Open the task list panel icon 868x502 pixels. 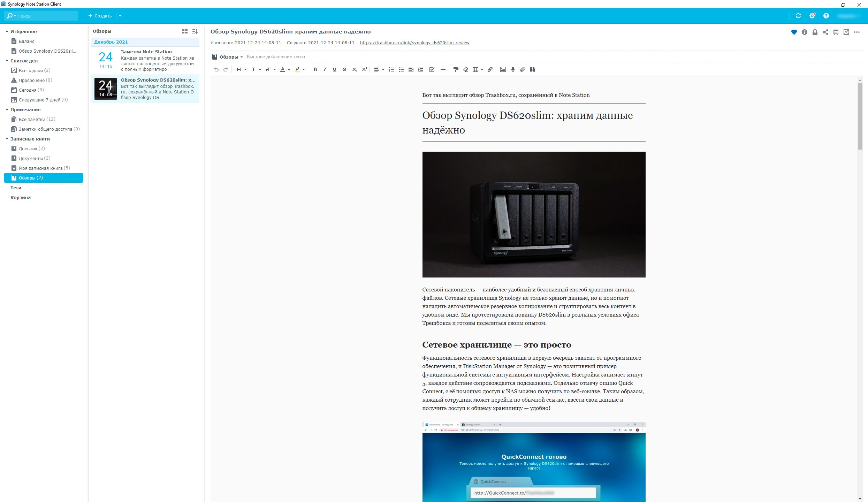(x=846, y=32)
